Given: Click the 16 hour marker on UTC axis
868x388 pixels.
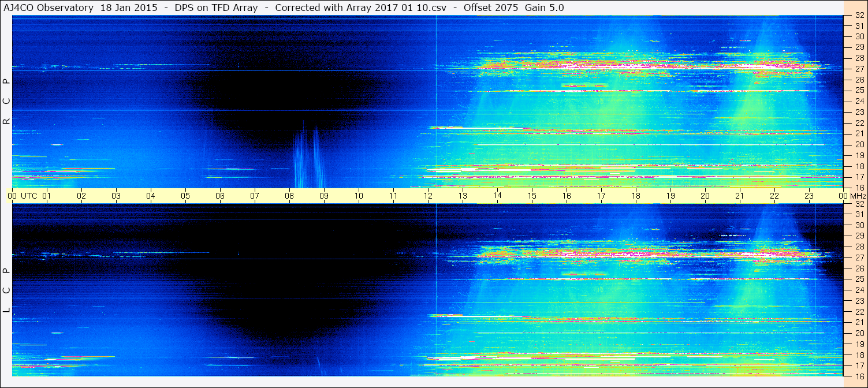Looking at the screenshot, I should (x=567, y=196).
